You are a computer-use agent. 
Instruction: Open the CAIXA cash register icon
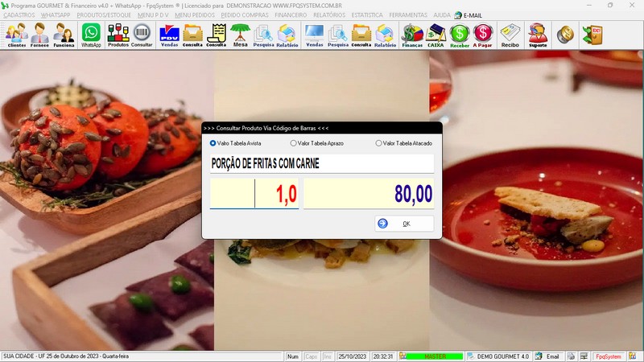[x=436, y=35]
